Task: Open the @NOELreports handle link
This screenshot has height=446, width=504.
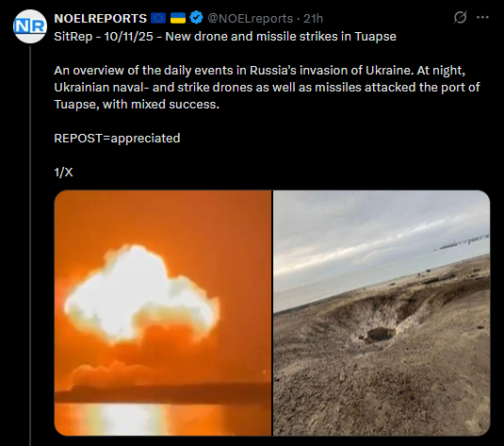Action: tap(250, 19)
